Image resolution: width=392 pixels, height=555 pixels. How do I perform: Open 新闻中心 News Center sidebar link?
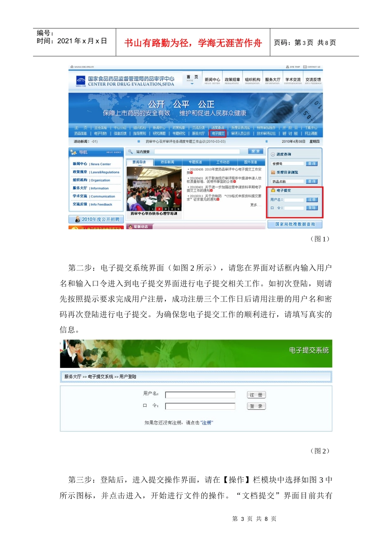tap(92, 164)
